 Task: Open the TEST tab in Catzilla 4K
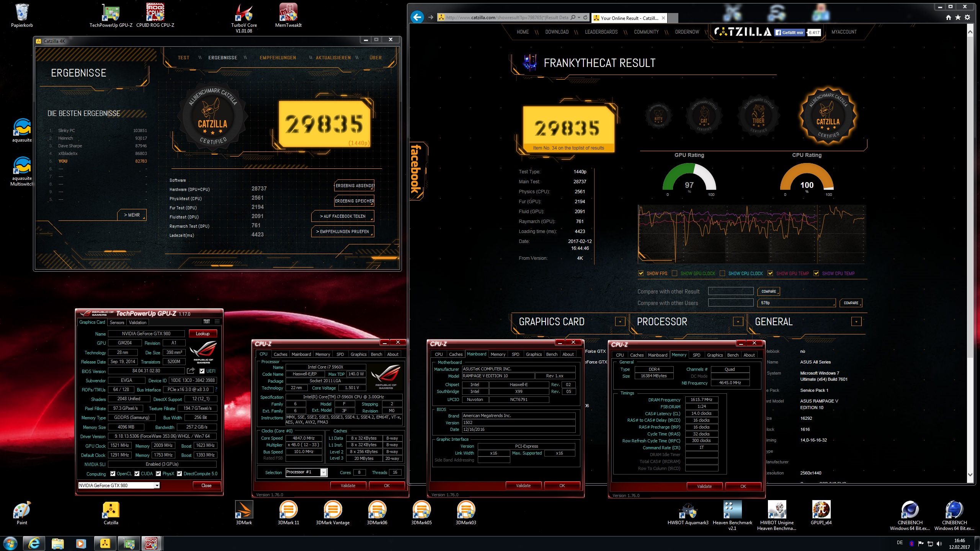point(183,58)
